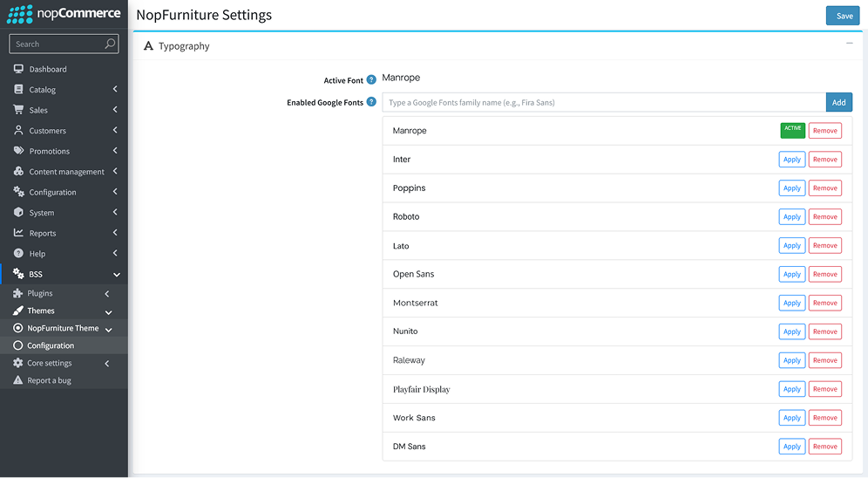868x478 pixels.
Task: Click the Core settings gear icon
Action: click(x=17, y=363)
